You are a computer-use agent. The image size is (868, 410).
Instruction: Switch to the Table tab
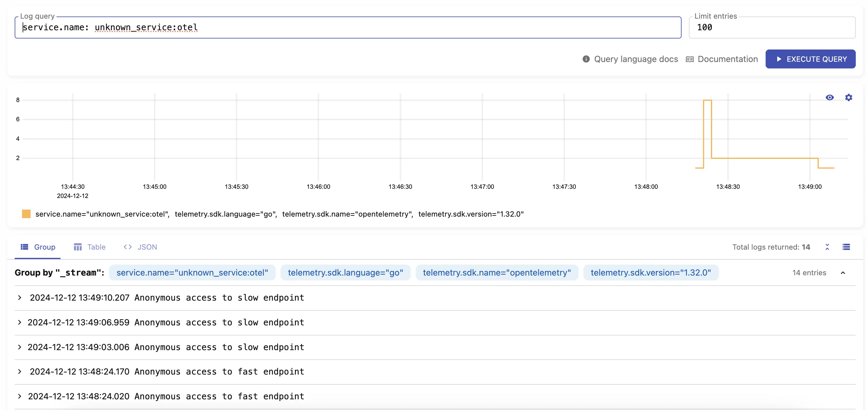(96, 247)
